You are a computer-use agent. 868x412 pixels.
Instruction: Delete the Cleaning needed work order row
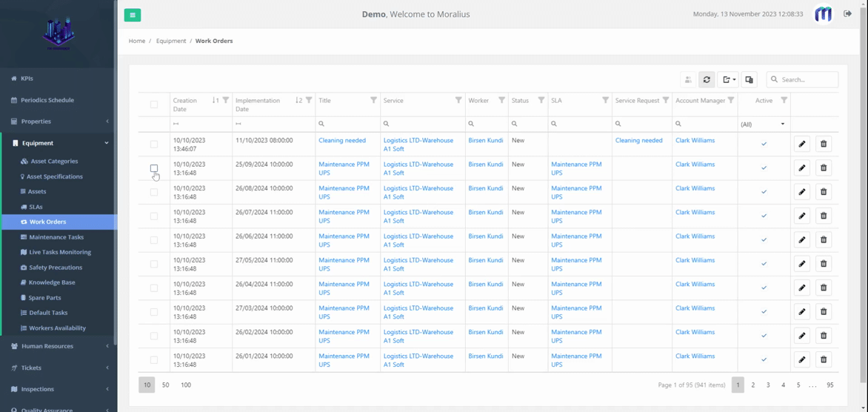(x=823, y=144)
